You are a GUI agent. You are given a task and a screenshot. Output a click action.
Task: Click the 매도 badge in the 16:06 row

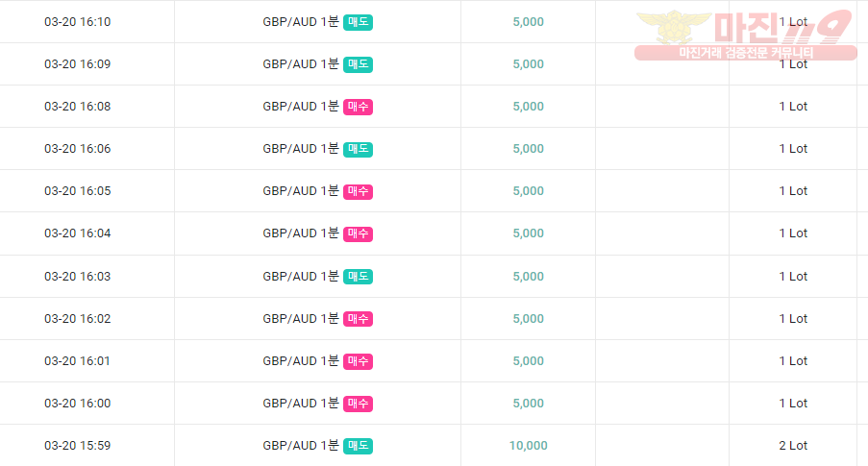coord(358,149)
